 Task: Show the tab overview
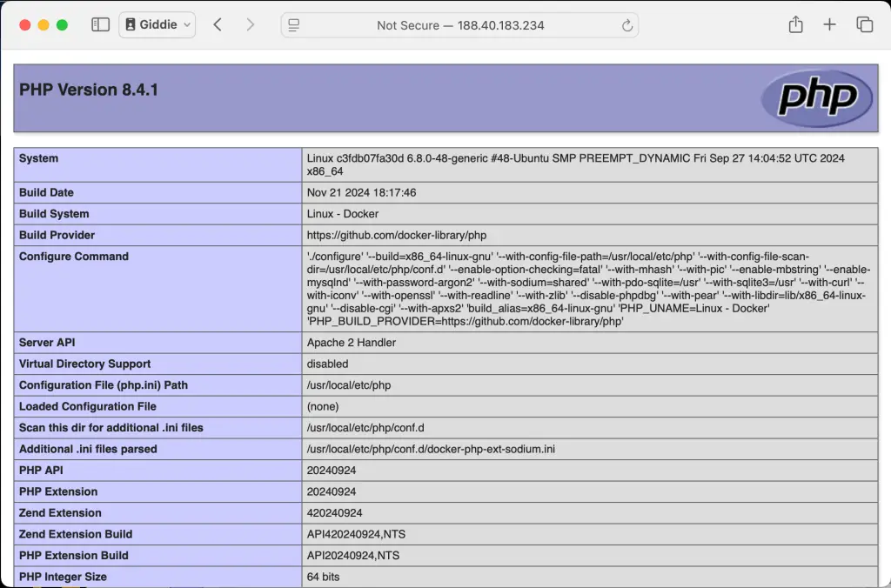point(865,24)
